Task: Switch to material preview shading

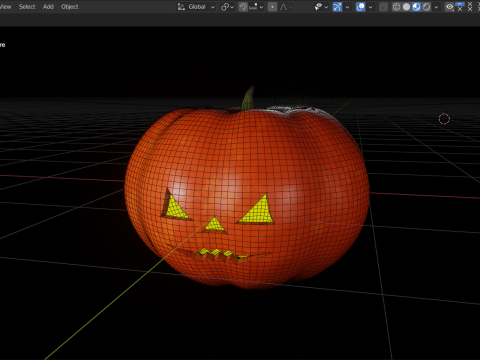Action: tap(416, 7)
